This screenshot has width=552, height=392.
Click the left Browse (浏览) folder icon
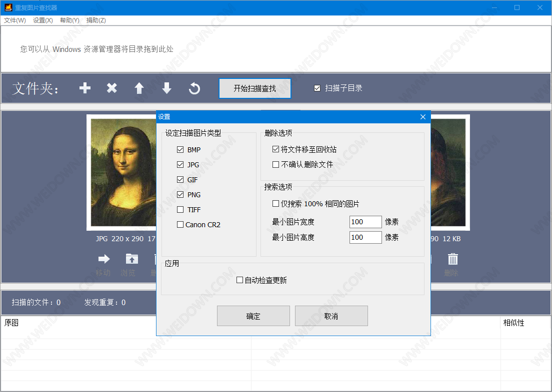[x=132, y=259]
